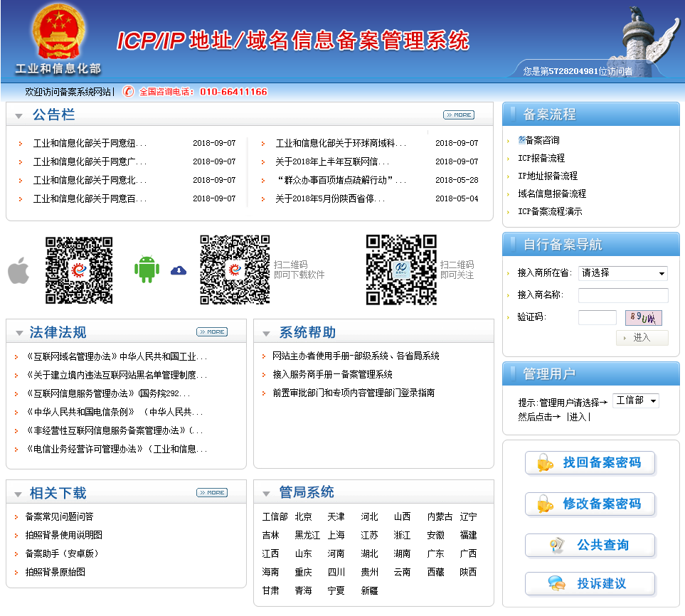
Task: Click the captcha image to refresh
Action: pyautogui.click(x=643, y=318)
